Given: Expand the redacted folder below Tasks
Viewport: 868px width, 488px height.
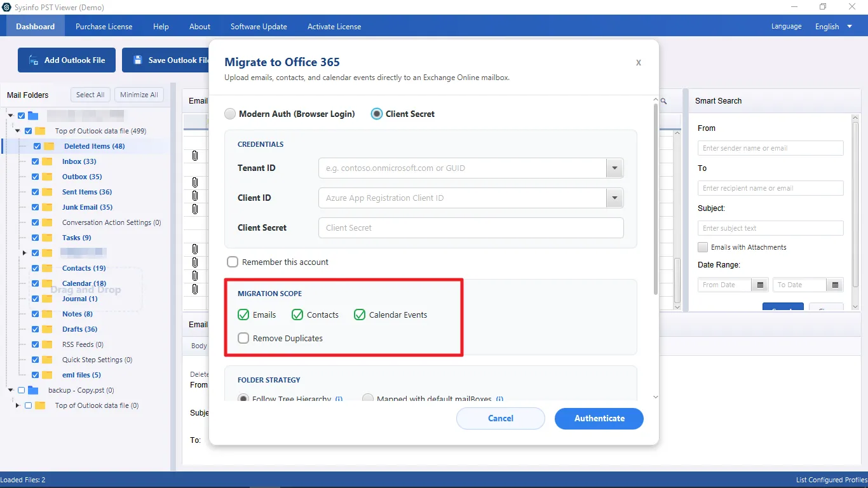Looking at the screenshot, I should (25, 253).
